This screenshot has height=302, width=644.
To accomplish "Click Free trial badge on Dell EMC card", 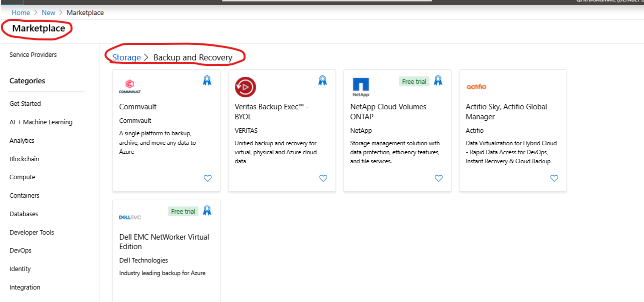I will [x=183, y=212].
